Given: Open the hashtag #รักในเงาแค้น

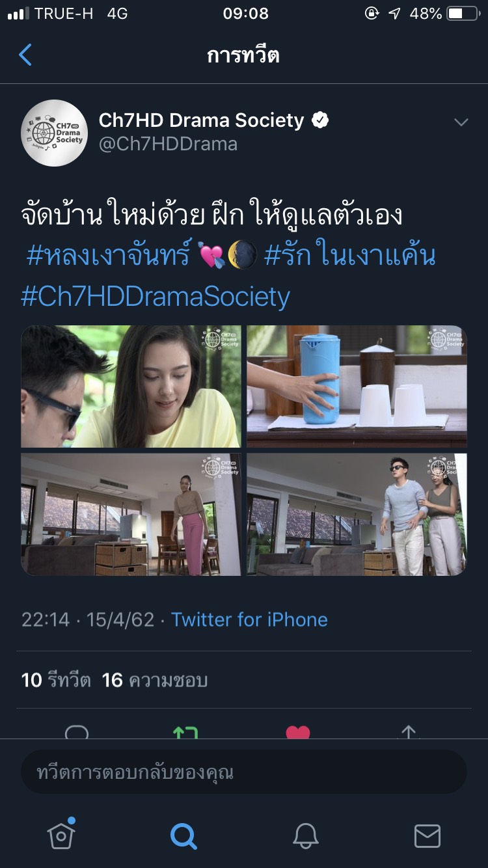Looking at the screenshot, I should [x=349, y=255].
